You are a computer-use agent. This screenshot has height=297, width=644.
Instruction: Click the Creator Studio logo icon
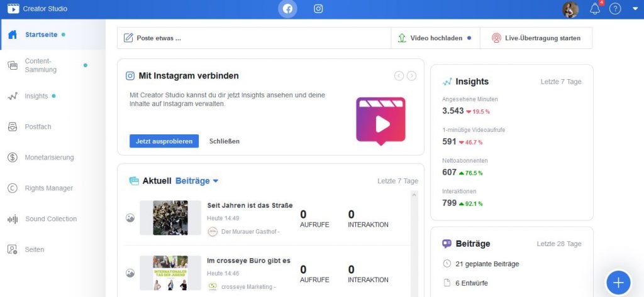point(13,9)
